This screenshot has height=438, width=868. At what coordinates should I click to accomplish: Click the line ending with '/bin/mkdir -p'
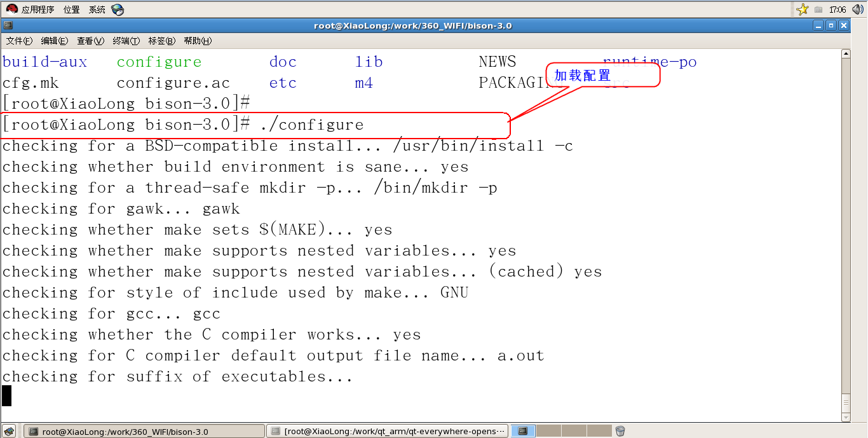(x=250, y=188)
